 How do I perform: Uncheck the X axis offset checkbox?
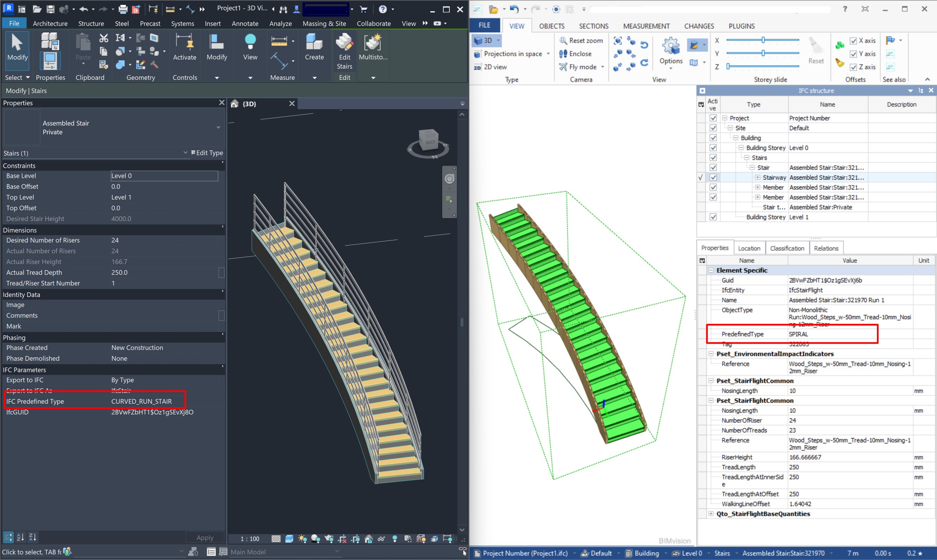coord(853,40)
